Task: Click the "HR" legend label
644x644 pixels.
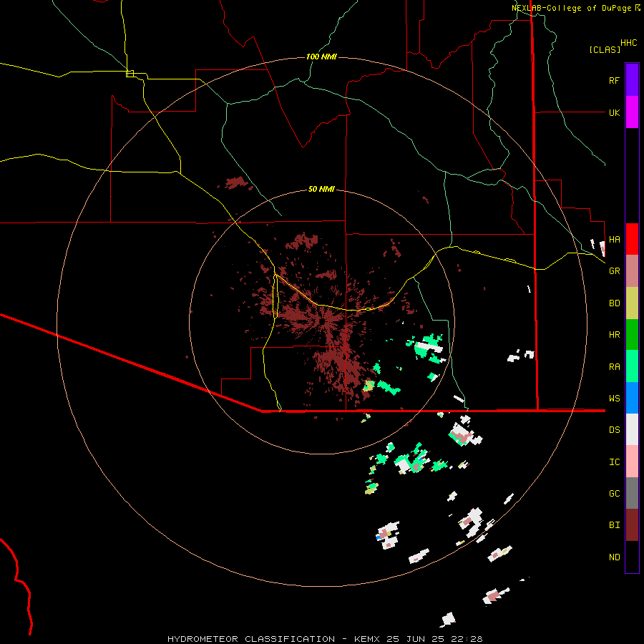Action: tap(614, 335)
